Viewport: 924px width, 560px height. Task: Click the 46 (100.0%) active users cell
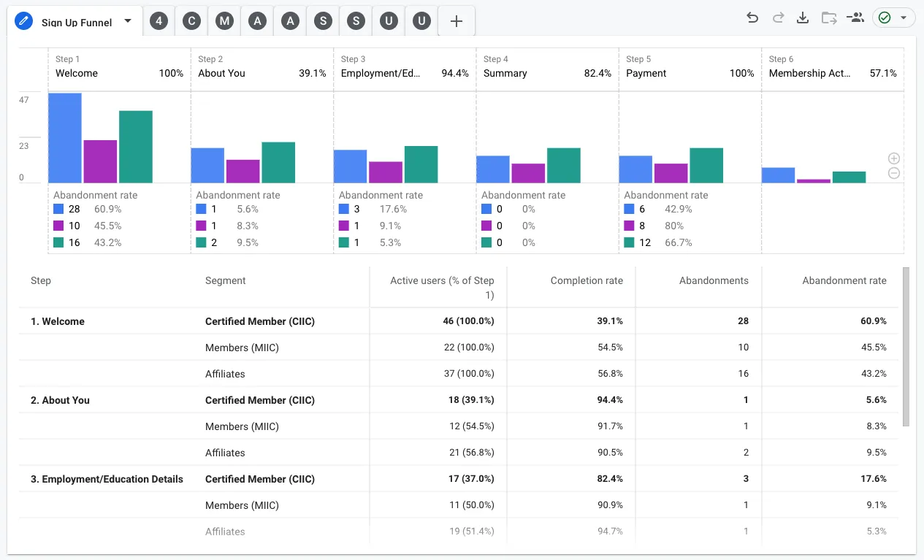pyautogui.click(x=468, y=321)
